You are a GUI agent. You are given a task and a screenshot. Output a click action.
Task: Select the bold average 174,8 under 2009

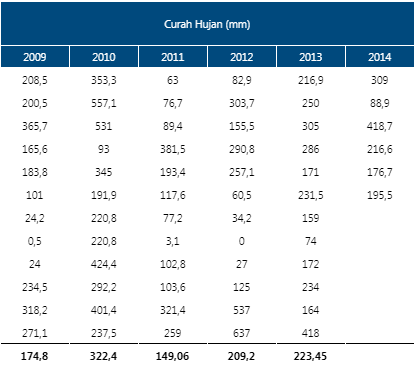coord(35,356)
